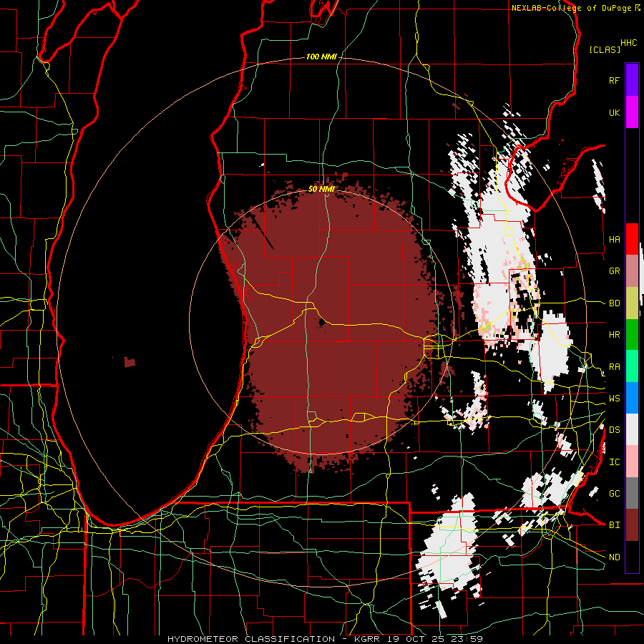
Task: Select the DS white legend swatch
Action: (x=632, y=429)
